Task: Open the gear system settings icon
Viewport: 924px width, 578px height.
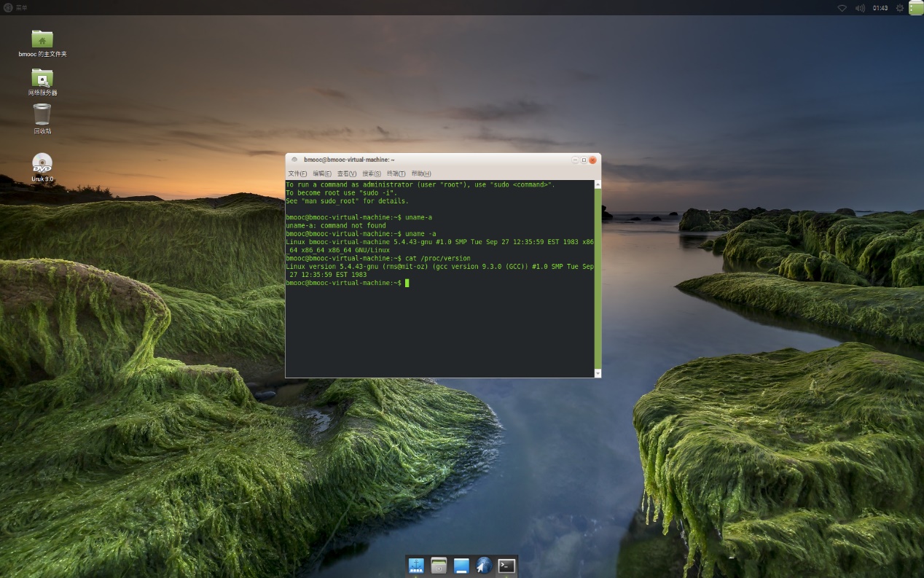Action: [899, 8]
